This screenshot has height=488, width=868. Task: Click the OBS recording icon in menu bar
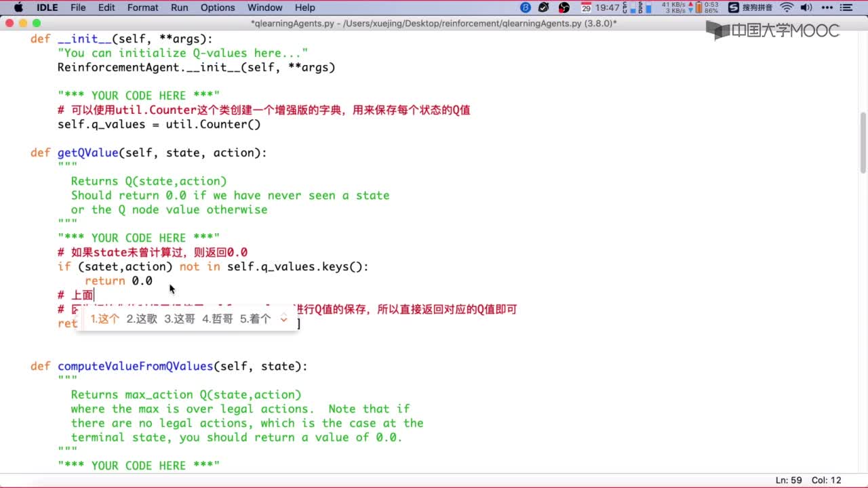pos(564,7)
